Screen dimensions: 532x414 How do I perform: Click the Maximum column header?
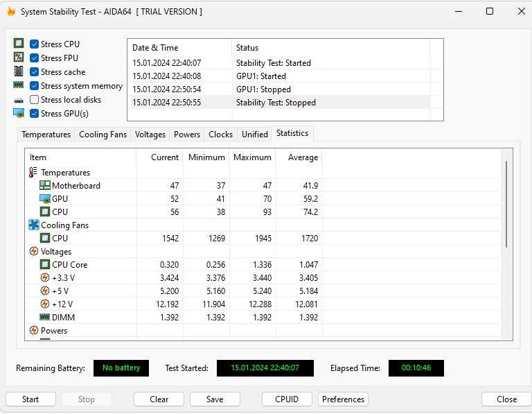[x=252, y=157]
